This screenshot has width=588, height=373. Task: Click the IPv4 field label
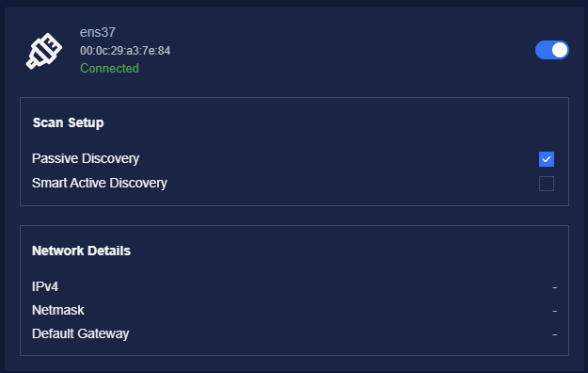45,286
